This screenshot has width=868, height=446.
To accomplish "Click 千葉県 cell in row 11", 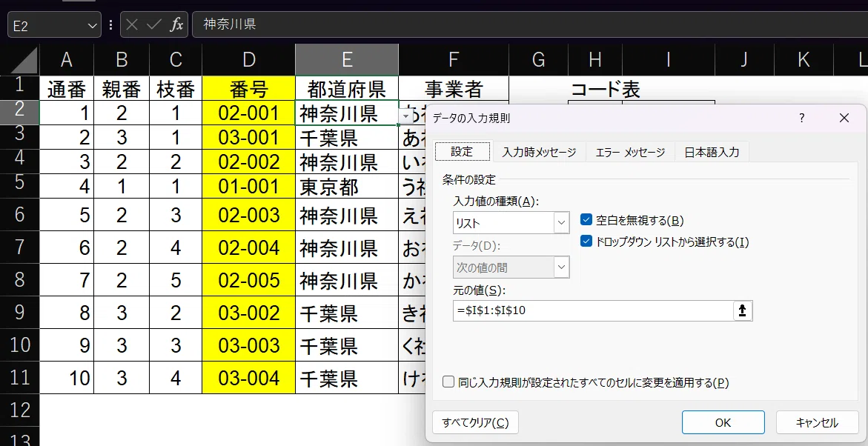I will [x=347, y=378].
